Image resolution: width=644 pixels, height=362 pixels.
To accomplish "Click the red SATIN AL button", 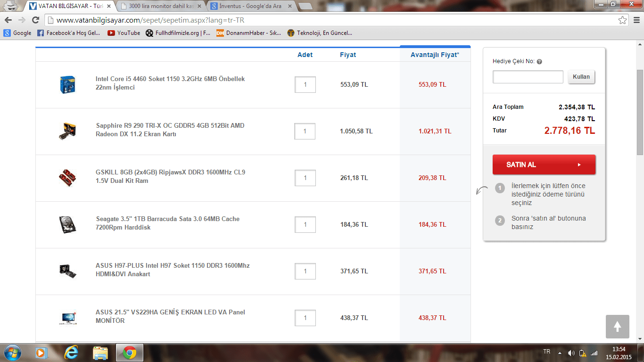I will click(544, 165).
